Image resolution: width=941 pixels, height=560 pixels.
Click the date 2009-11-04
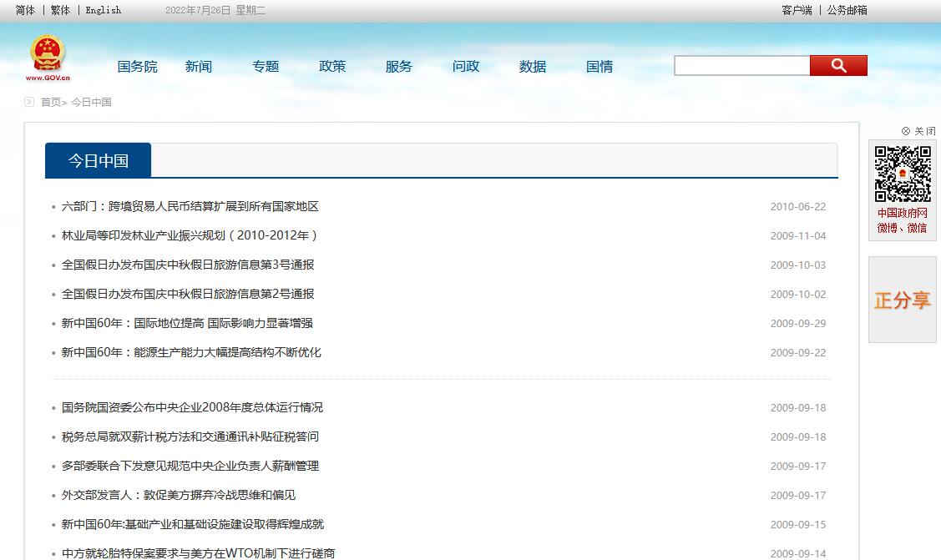[x=798, y=236]
